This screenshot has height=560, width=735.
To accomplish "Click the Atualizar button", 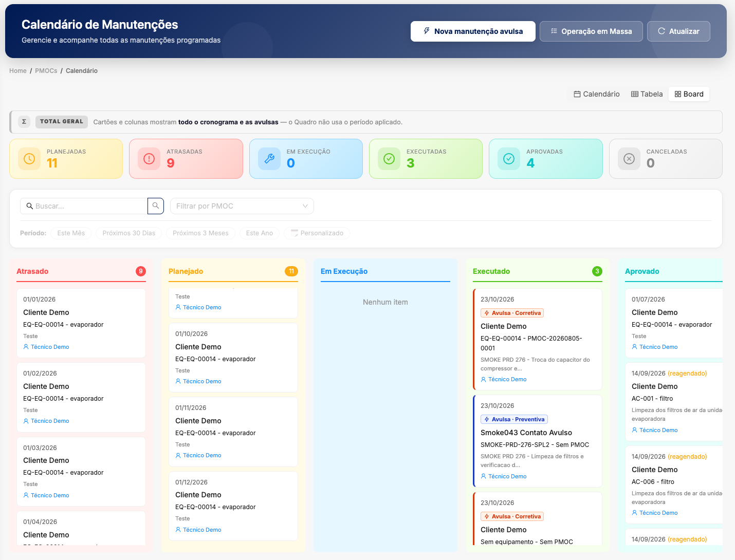I will (x=678, y=31).
